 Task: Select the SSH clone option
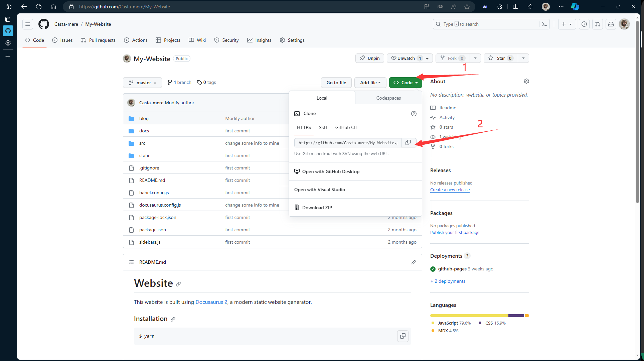point(323,127)
